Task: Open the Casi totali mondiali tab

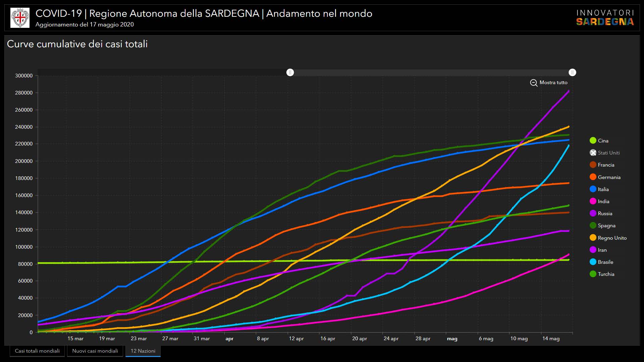Action: (x=37, y=351)
